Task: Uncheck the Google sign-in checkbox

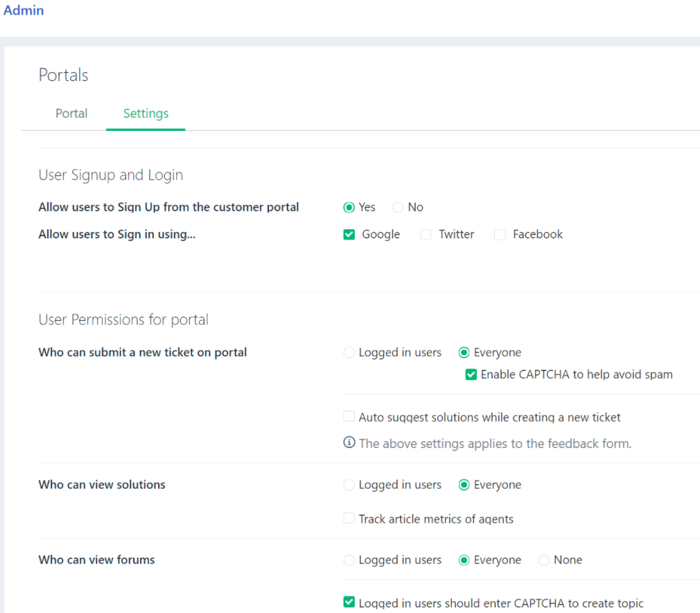Action: pyautogui.click(x=349, y=235)
